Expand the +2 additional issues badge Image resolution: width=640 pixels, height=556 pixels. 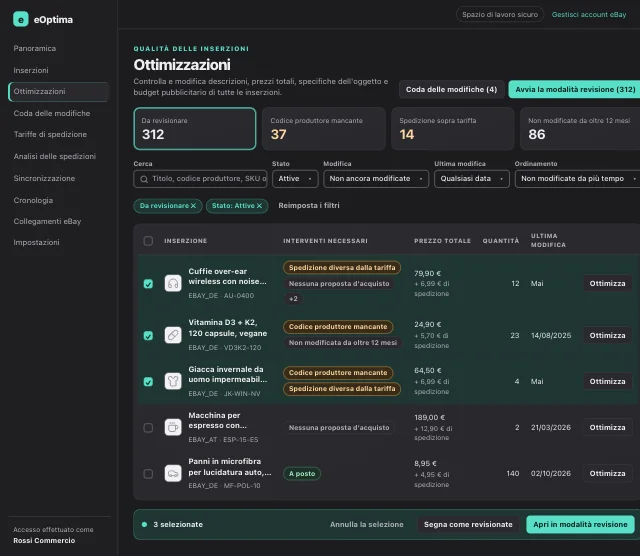[293, 299]
